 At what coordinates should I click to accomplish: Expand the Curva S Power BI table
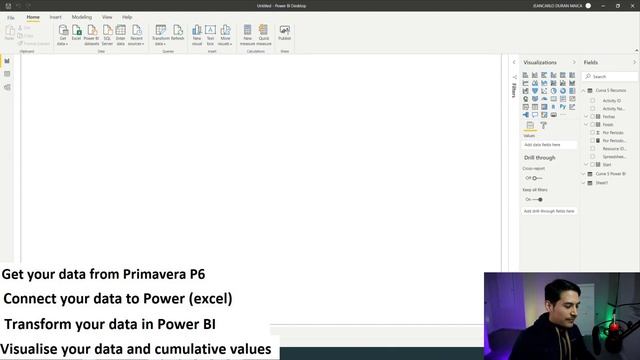[x=584, y=174]
